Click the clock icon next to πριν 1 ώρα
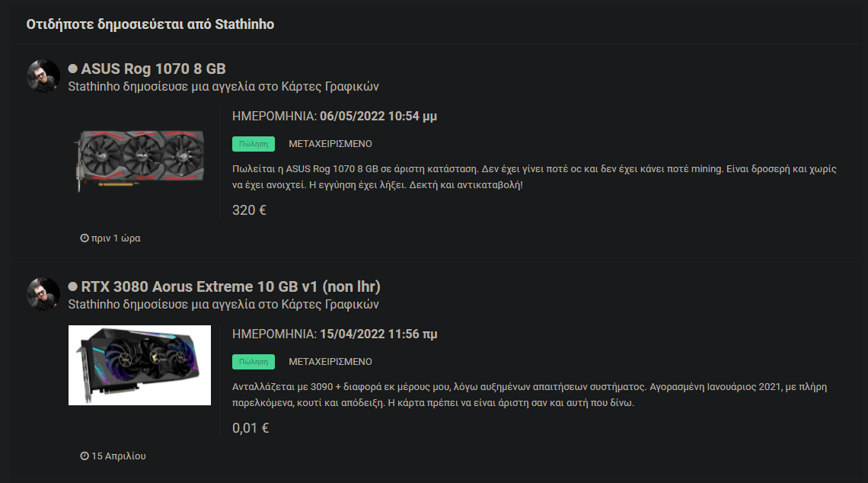The width and height of the screenshot is (868, 483). [x=85, y=238]
